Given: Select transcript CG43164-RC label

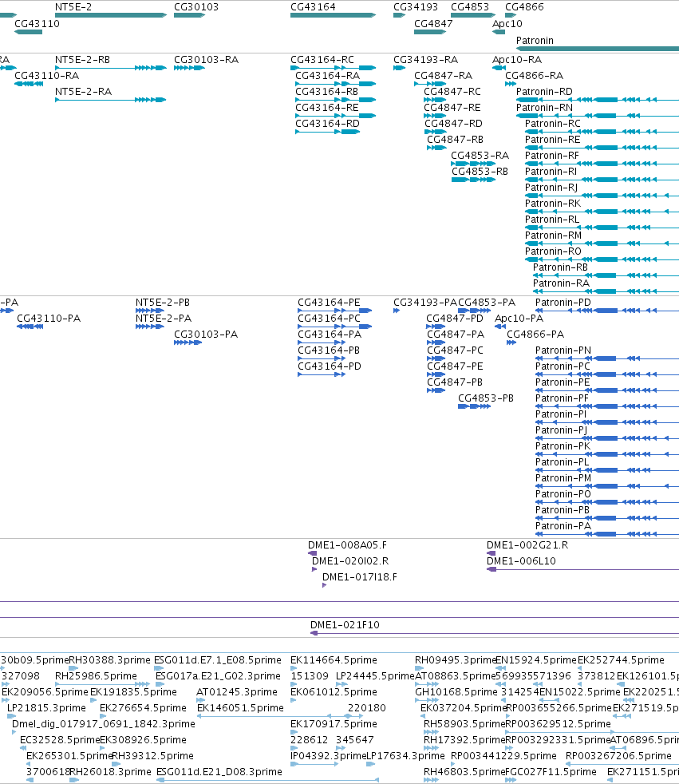Looking at the screenshot, I should (x=322, y=60).
